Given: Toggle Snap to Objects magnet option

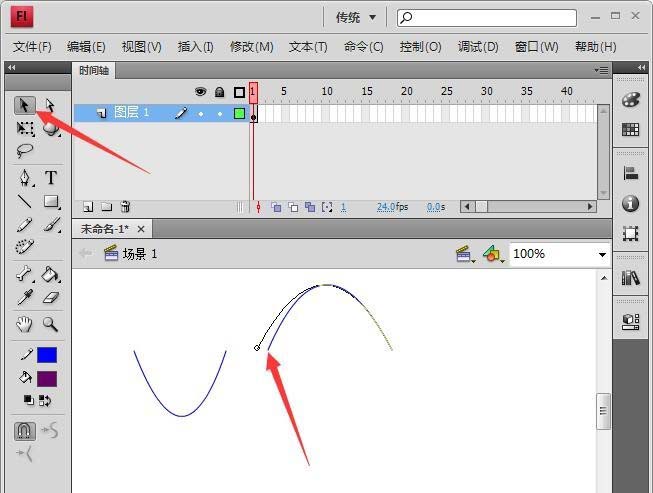Looking at the screenshot, I should (25, 431).
